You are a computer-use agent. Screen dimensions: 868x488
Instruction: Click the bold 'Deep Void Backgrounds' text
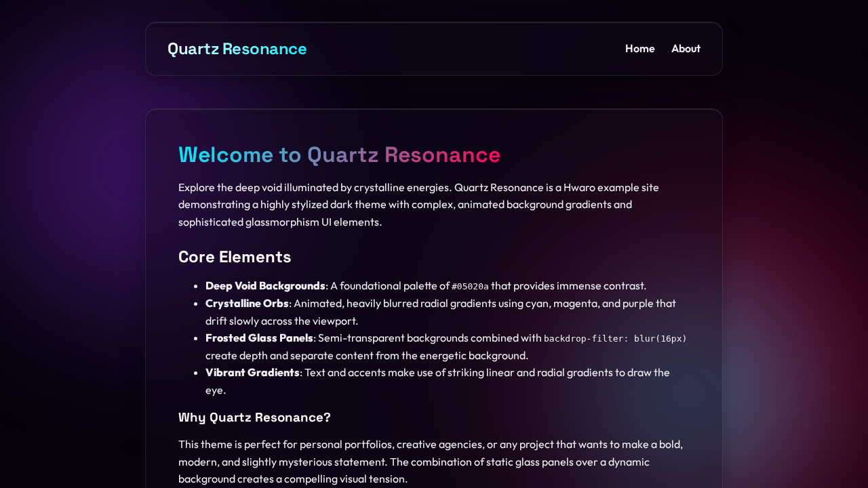[265, 286]
